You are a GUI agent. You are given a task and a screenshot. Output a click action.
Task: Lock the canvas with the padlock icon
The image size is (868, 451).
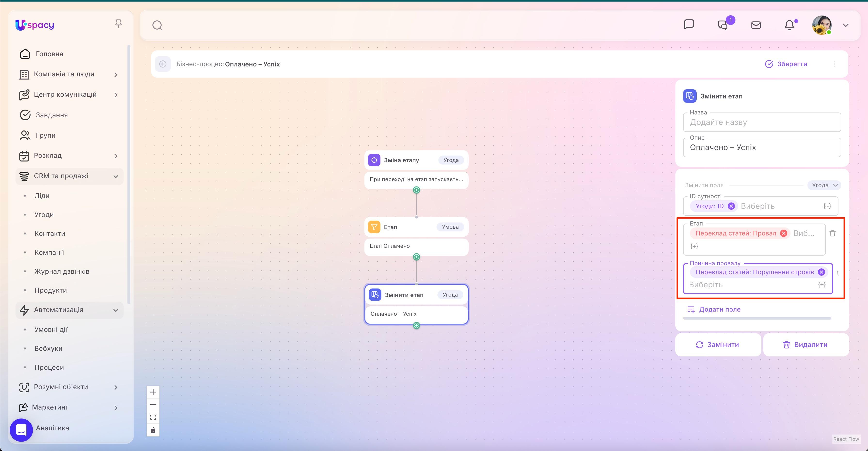(x=153, y=430)
